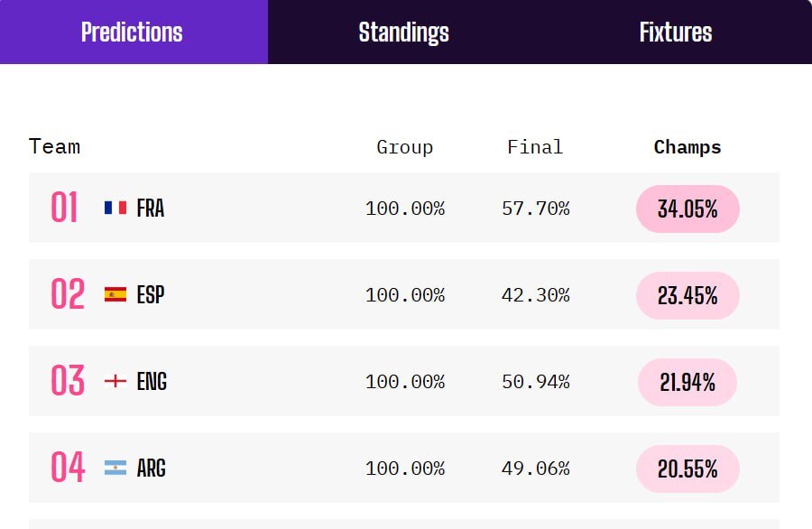Click France's 57.70% final probability
Viewport: 812px width, 529px height.
click(x=535, y=209)
